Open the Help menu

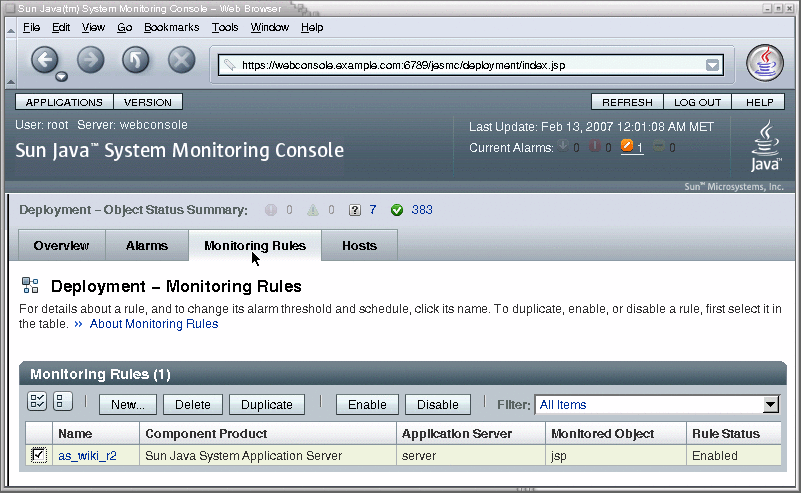pyautogui.click(x=312, y=28)
